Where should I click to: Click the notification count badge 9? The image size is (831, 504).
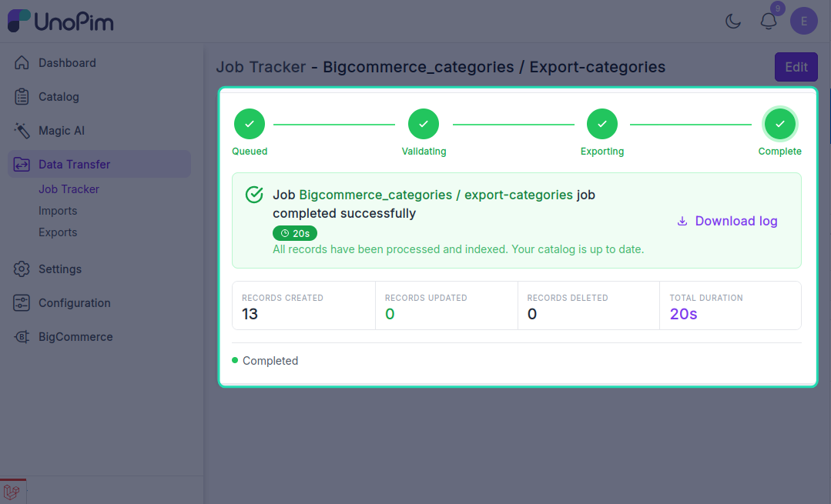pos(777,8)
